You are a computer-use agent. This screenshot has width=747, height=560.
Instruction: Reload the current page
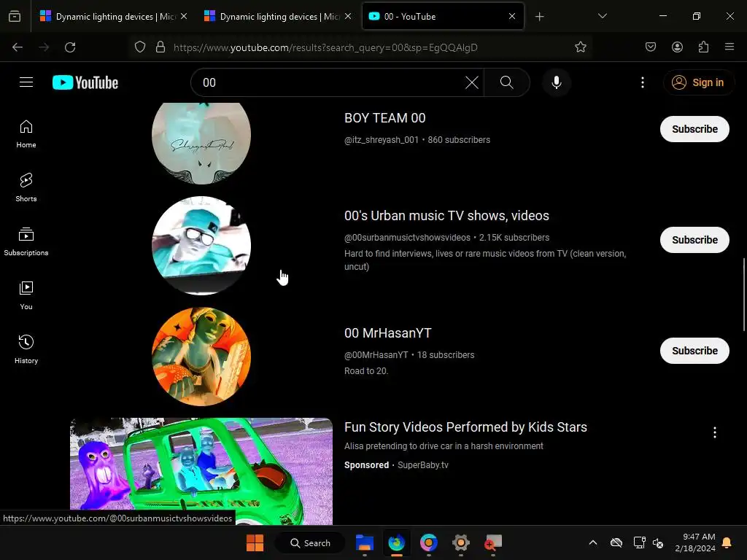click(x=70, y=47)
